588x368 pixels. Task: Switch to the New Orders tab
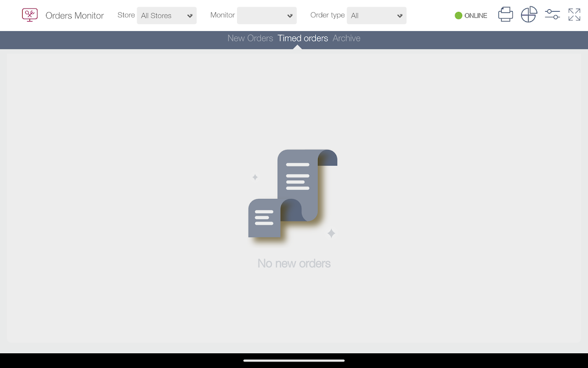point(250,38)
